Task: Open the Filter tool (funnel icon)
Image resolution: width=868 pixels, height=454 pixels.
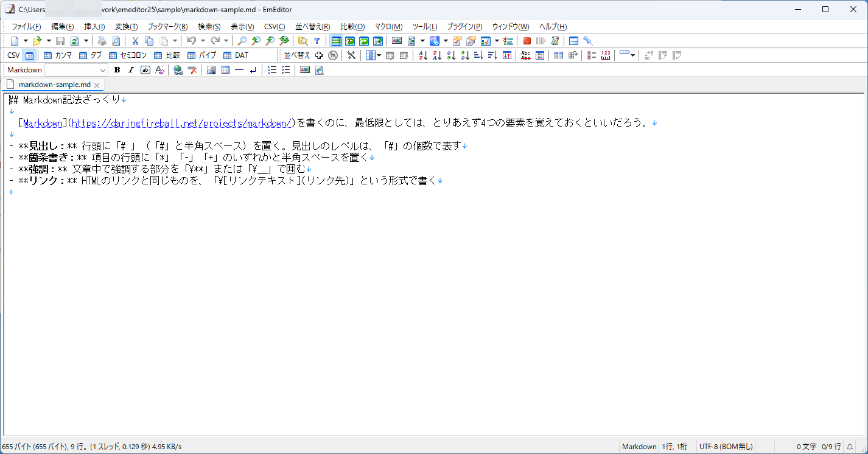Action: (315, 40)
